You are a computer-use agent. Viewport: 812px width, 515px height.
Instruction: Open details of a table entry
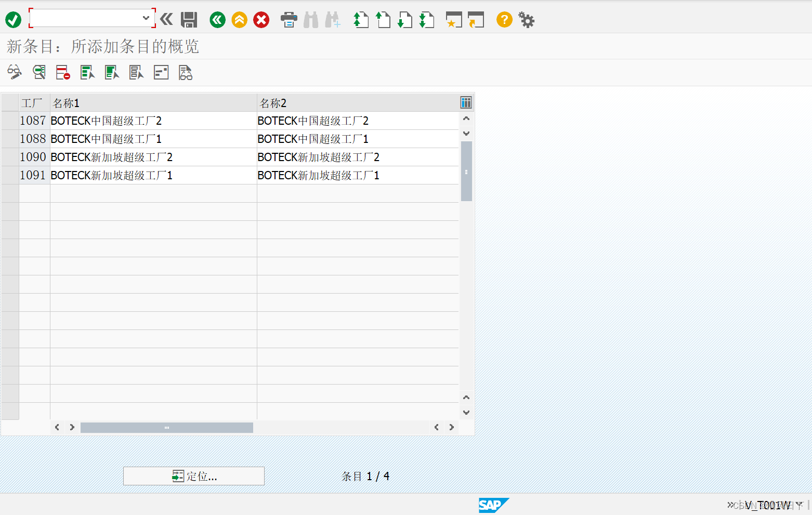(x=161, y=72)
